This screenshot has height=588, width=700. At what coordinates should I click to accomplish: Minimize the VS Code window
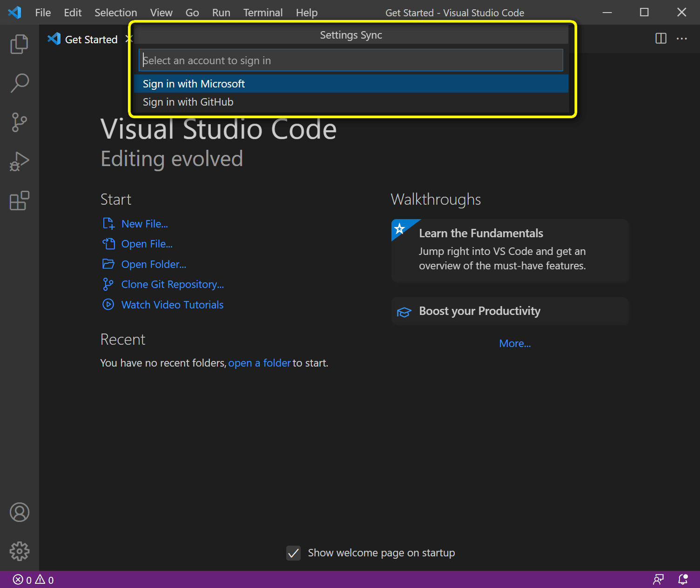(x=607, y=13)
